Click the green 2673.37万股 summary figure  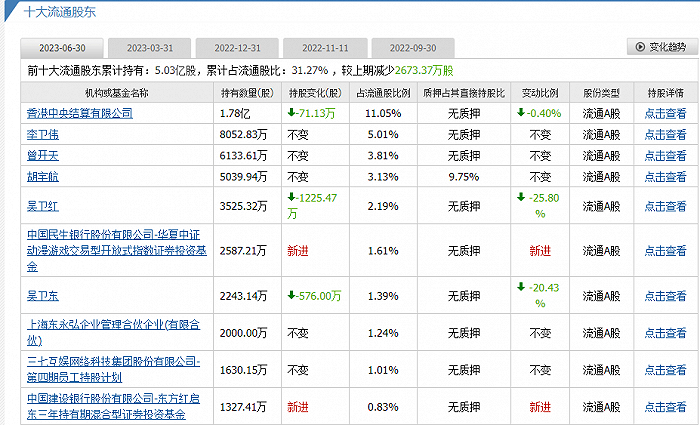point(424,71)
